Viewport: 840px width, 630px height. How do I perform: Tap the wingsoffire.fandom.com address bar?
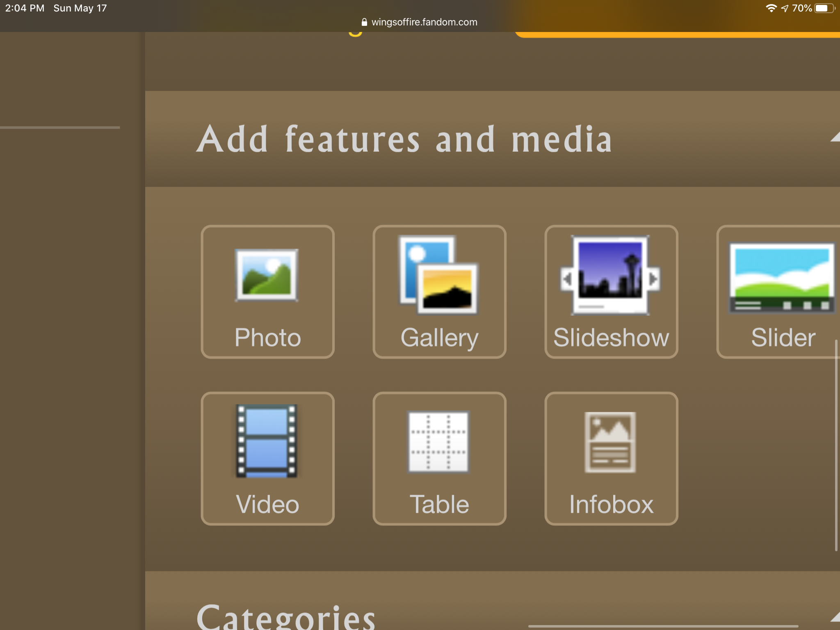(424, 22)
